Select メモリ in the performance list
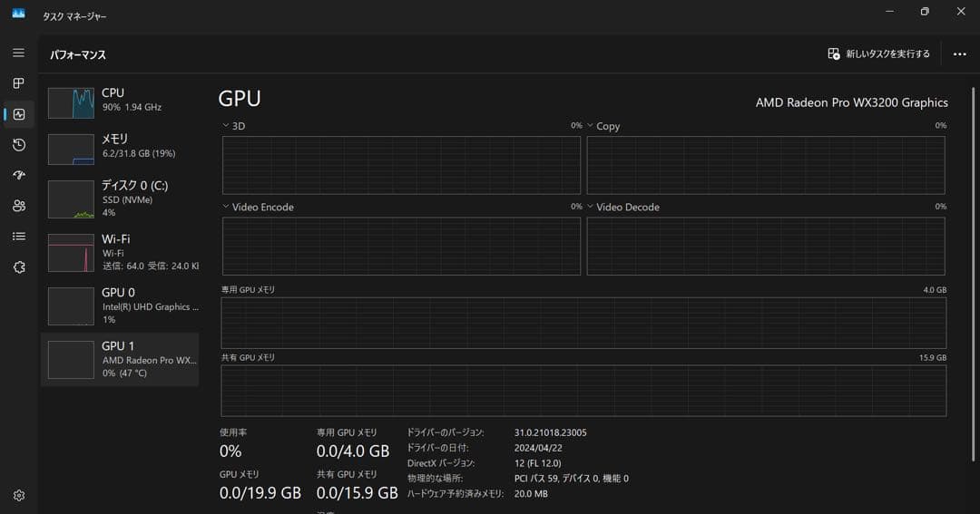The width and height of the screenshot is (980, 514). 121,146
